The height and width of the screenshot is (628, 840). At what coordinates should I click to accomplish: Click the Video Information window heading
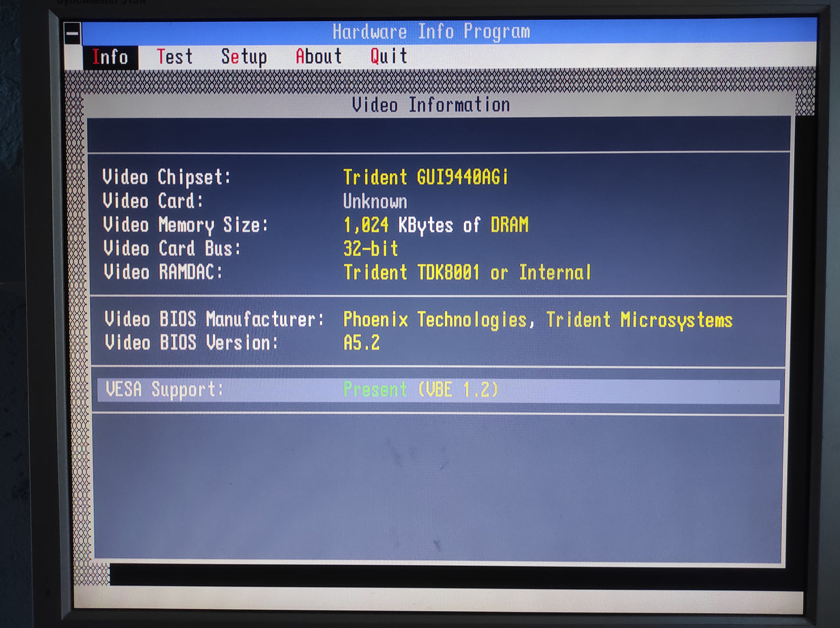431,105
